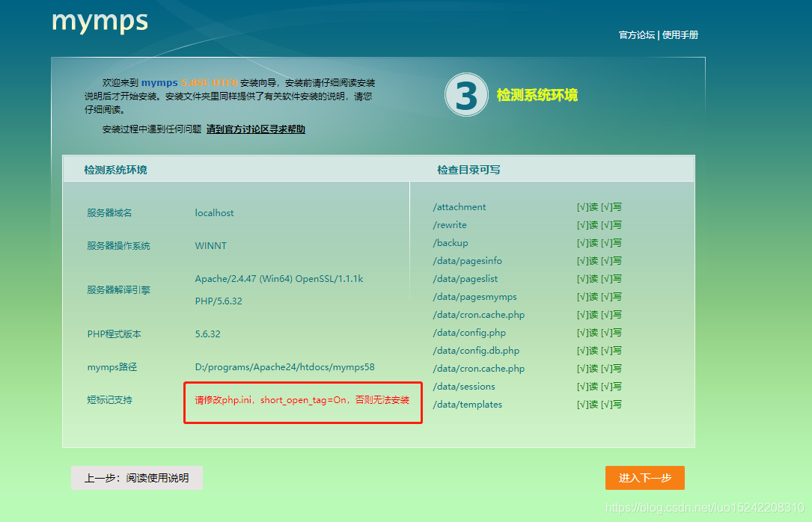Click the step 3 circle badge
812x522 pixels.
tap(466, 95)
